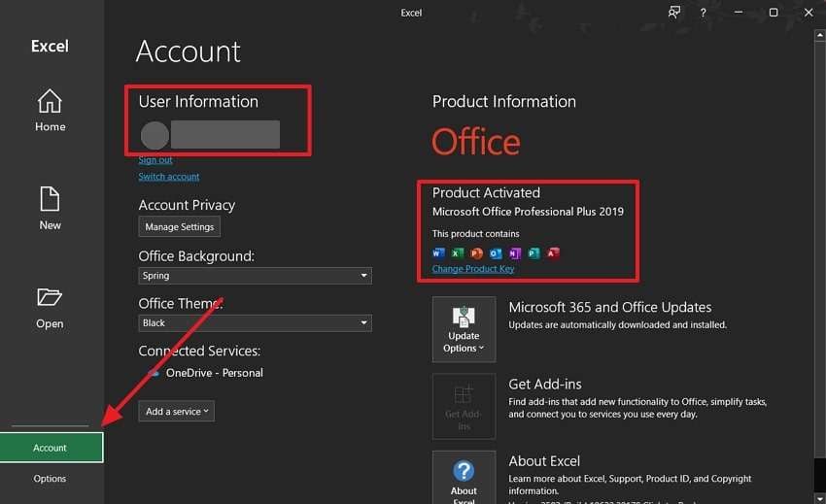Click the 'Product Activated' text
Screen dimensions: 826x504
point(486,192)
